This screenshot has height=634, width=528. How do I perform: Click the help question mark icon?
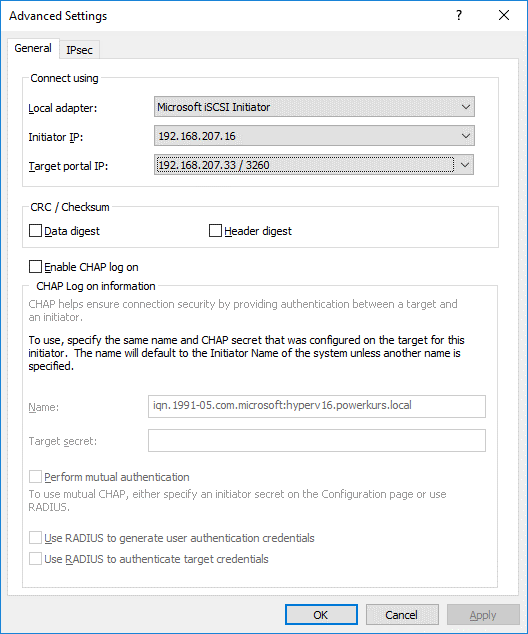pyautogui.click(x=458, y=15)
